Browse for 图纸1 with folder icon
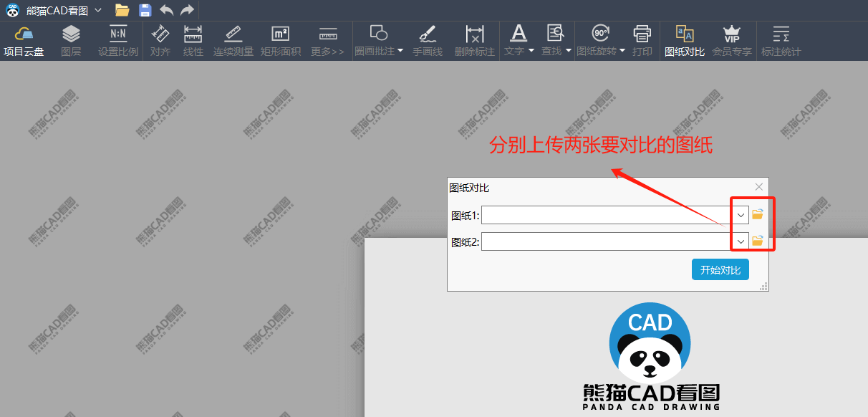The width and height of the screenshot is (868, 417). 758,214
